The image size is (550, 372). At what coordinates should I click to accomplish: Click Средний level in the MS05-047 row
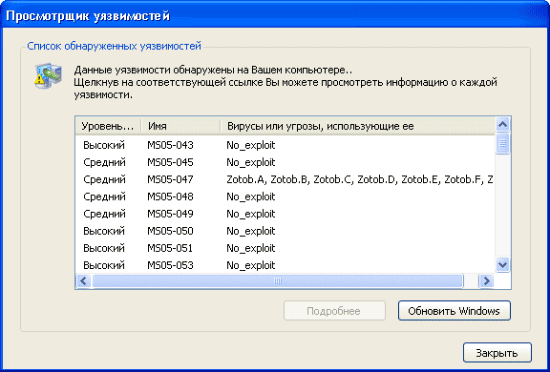coord(104,180)
